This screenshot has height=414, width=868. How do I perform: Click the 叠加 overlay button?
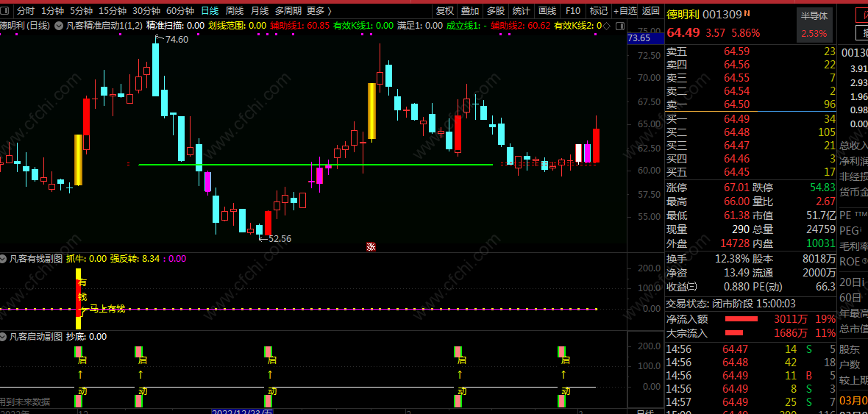click(470, 10)
